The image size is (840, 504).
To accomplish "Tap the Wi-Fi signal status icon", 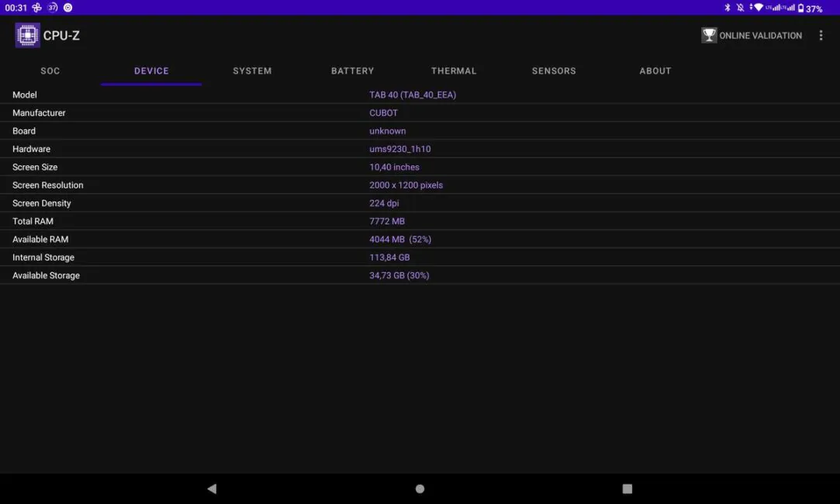I will [758, 8].
